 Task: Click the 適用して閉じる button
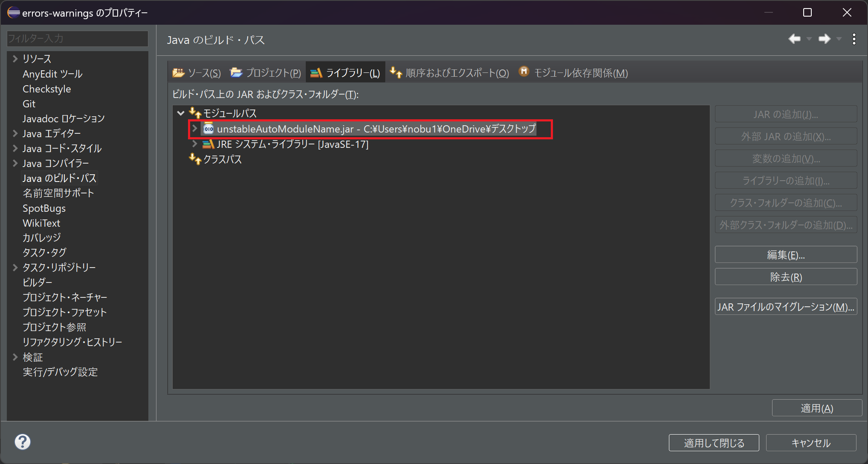[x=713, y=442]
